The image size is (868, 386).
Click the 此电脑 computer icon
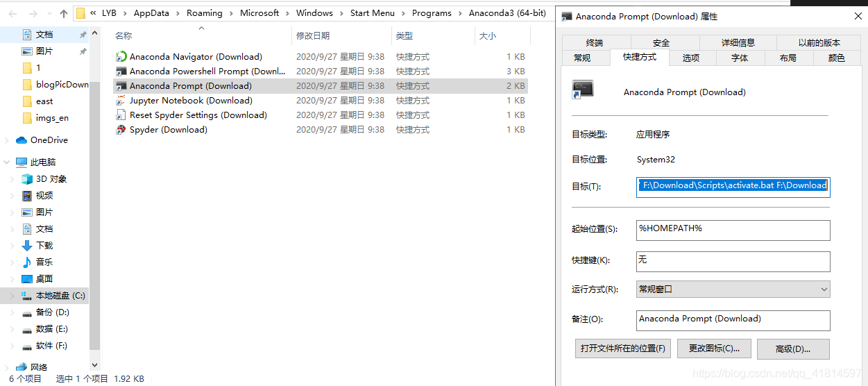tap(22, 162)
